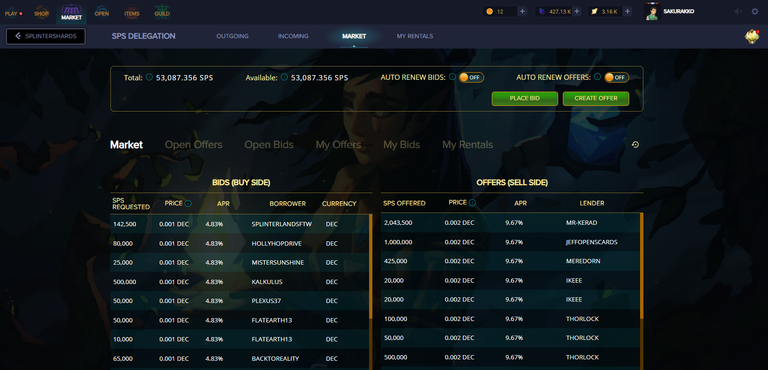Click the 142,500 SPS requested value
Image resolution: width=768 pixels, height=370 pixels.
tap(124, 224)
